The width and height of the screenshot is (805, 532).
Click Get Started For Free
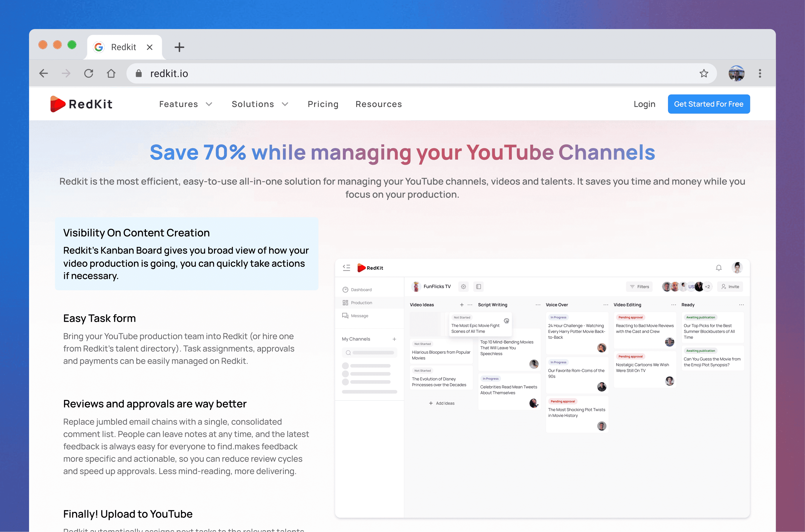(709, 104)
